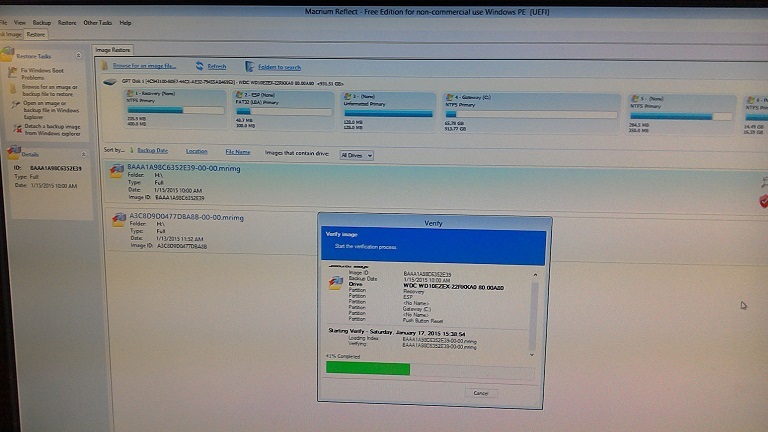Select the Image Restore tab
The image size is (768, 432).
coord(113,50)
